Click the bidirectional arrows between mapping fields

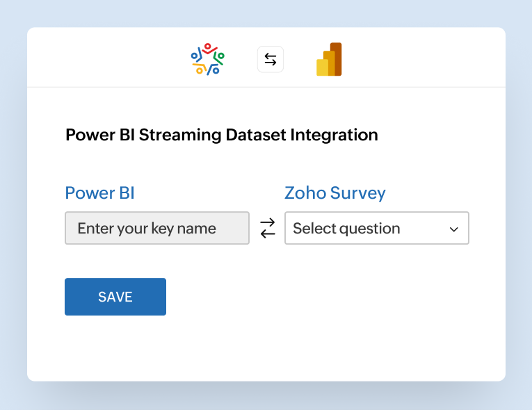pos(268,228)
